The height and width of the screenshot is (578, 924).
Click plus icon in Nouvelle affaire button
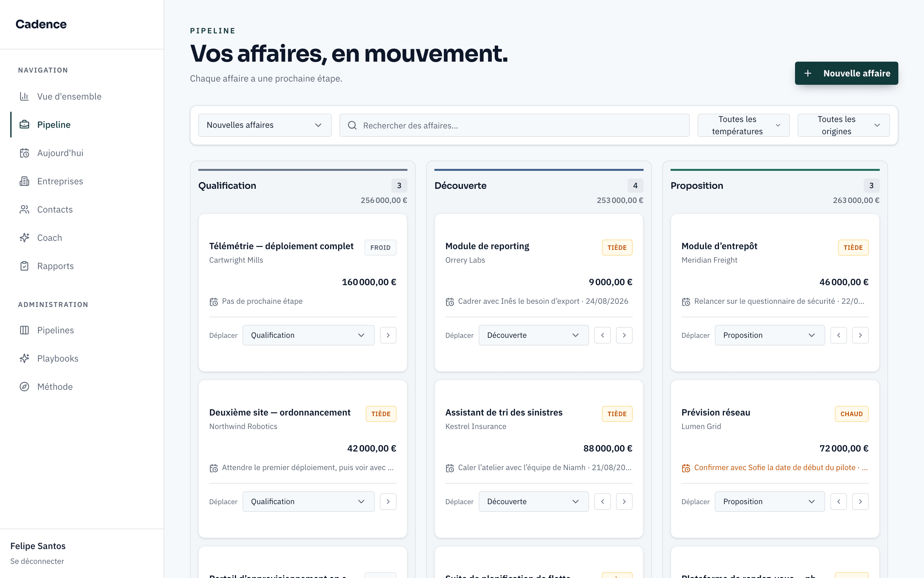tap(808, 74)
